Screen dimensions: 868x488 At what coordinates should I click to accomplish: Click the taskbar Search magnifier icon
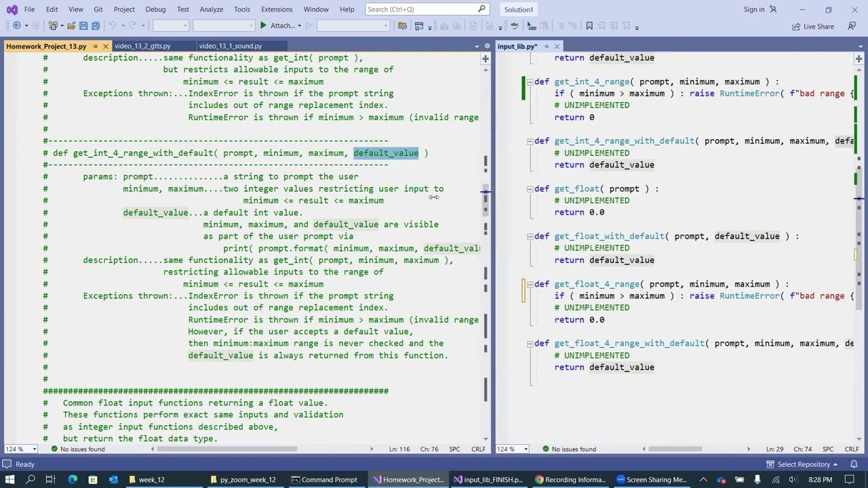coord(31,480)
